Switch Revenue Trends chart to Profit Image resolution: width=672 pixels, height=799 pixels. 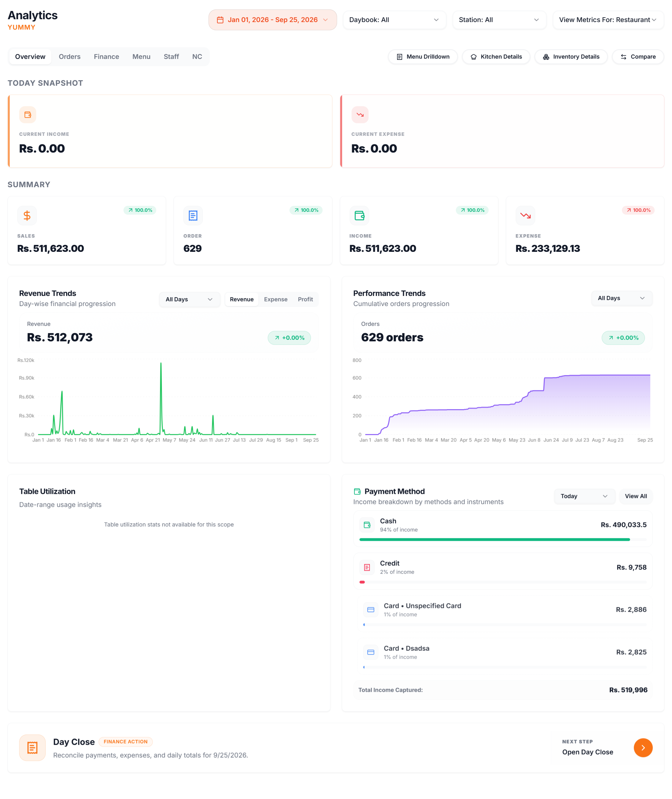(305, 299)
